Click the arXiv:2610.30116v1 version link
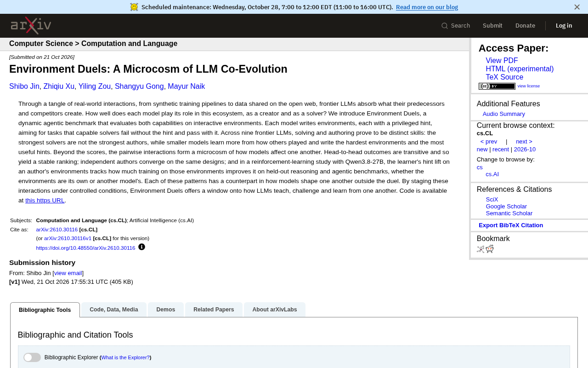 tap(68, 238)
